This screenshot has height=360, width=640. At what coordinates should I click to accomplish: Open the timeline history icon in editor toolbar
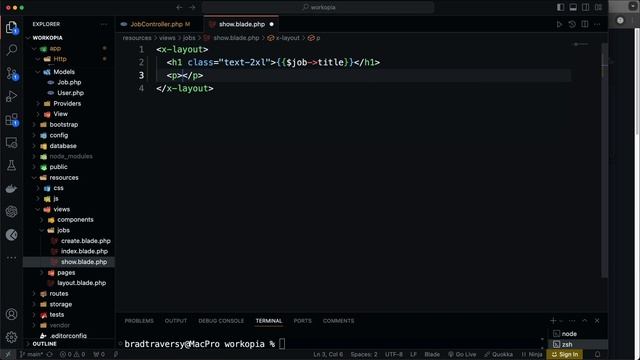pos(572,24)
